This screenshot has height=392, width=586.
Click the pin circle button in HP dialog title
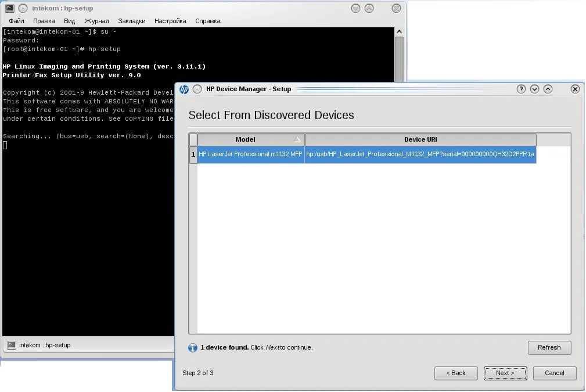(x=197, y=89)
